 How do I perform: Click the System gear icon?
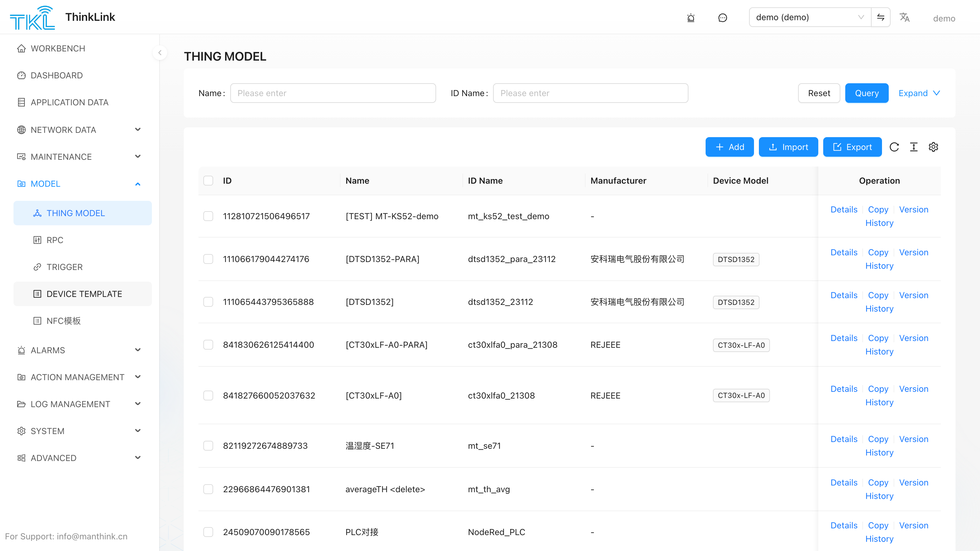pyautogui.click(x=21, y=431)
